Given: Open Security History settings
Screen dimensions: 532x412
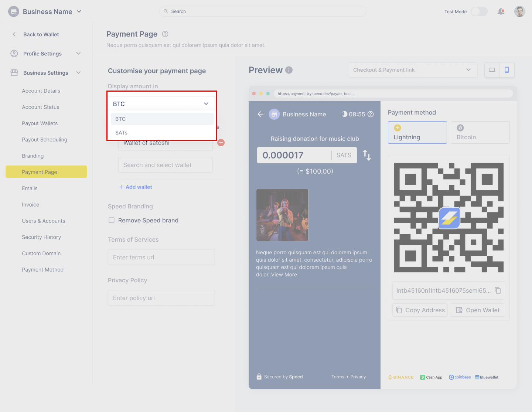Looking at the screenshot, I should pyautogui.click(x=41, y=237).
